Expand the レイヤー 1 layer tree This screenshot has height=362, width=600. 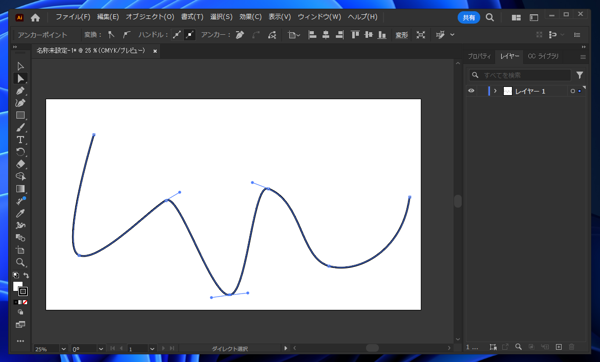coord(495,91)
